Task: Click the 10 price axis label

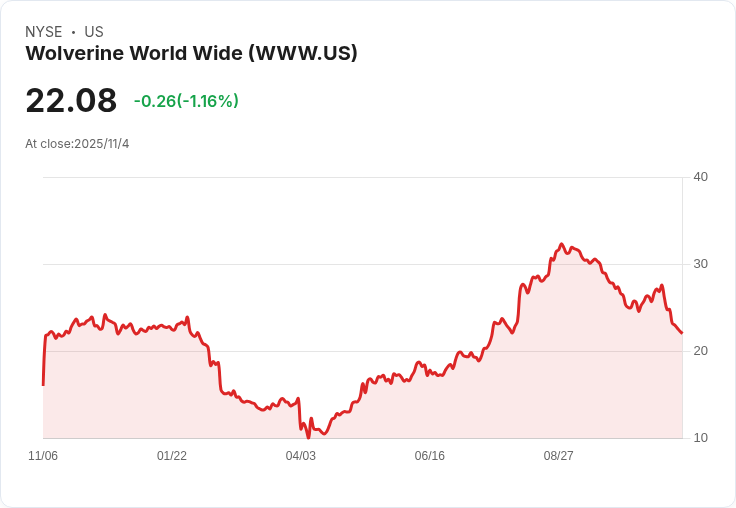Action: [x=700, y=438]
